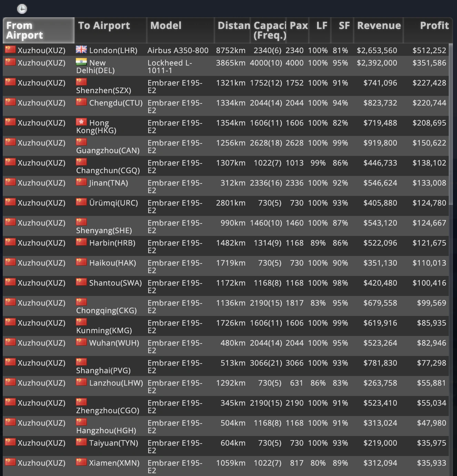Click the India flag beside New Delhi(DEL)
The image size is (457, 476).
coord(81,62)
